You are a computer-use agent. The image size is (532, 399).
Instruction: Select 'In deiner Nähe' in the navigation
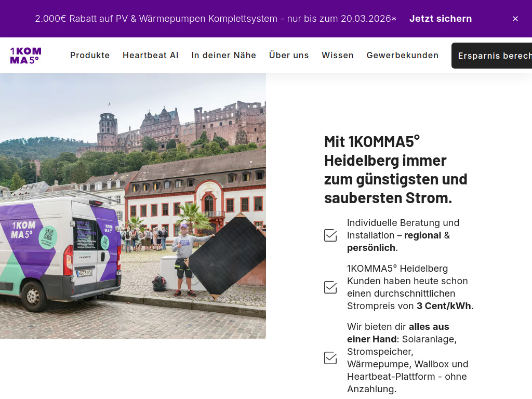pyautogui.click(x=224, y=55)
